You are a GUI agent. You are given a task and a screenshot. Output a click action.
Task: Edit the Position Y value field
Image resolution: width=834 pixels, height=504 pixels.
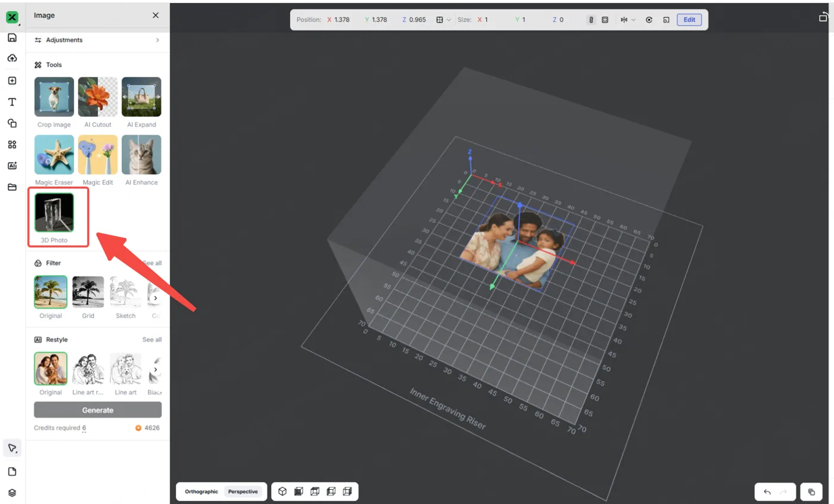(x=379, y=20)
